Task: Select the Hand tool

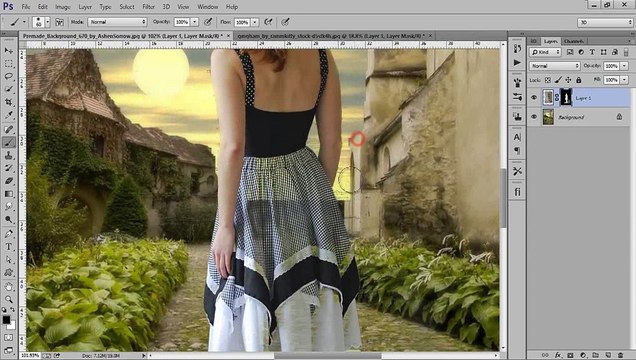Action: pos(9,287)
